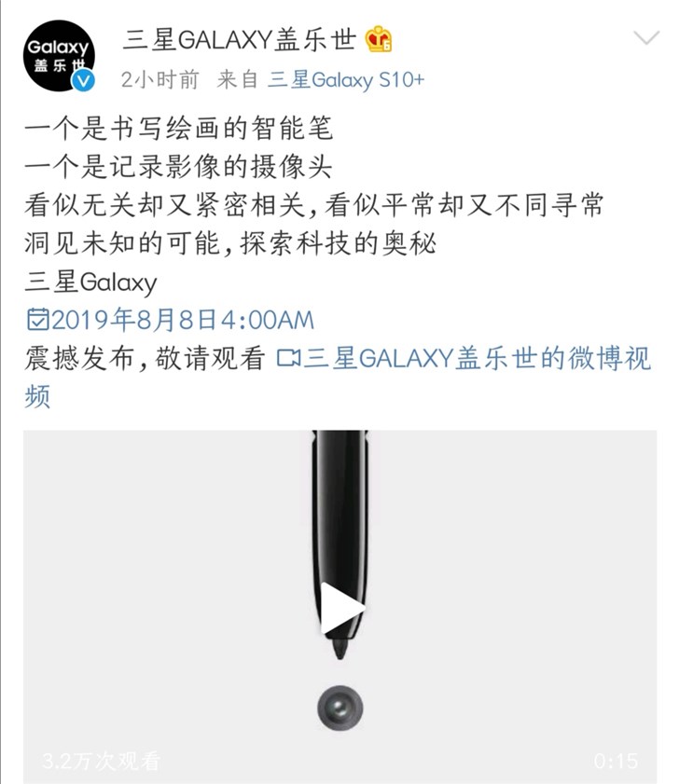Click the blue verified V badge
679x784 pixels.
84,80
